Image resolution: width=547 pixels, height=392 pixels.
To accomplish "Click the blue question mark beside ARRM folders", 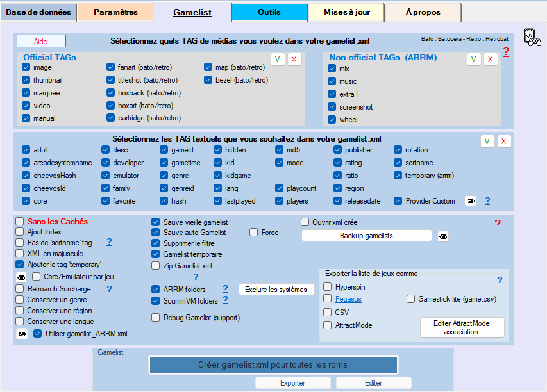I will [x=225, y=289].
